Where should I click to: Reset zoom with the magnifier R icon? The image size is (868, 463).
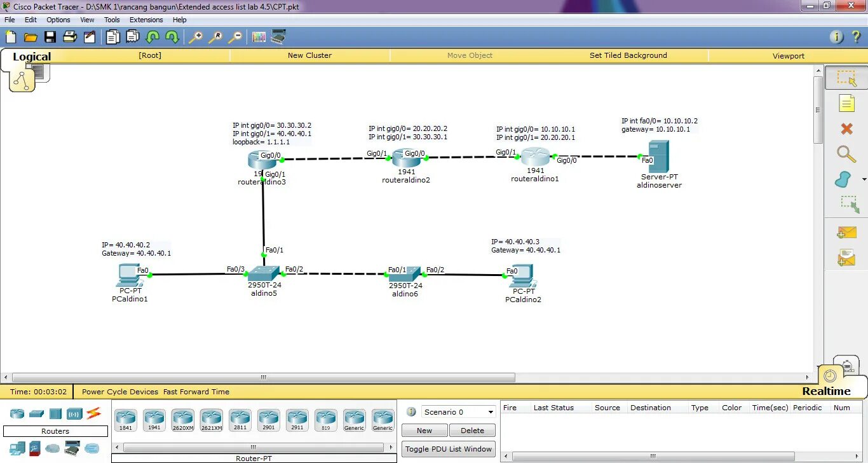pos(215,37)
